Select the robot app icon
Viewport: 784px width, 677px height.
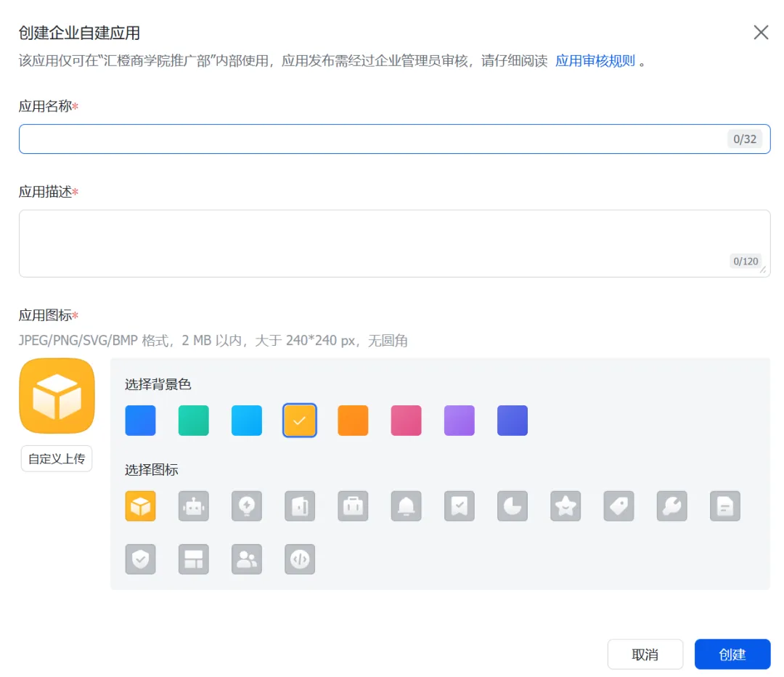tap(194, 506)
